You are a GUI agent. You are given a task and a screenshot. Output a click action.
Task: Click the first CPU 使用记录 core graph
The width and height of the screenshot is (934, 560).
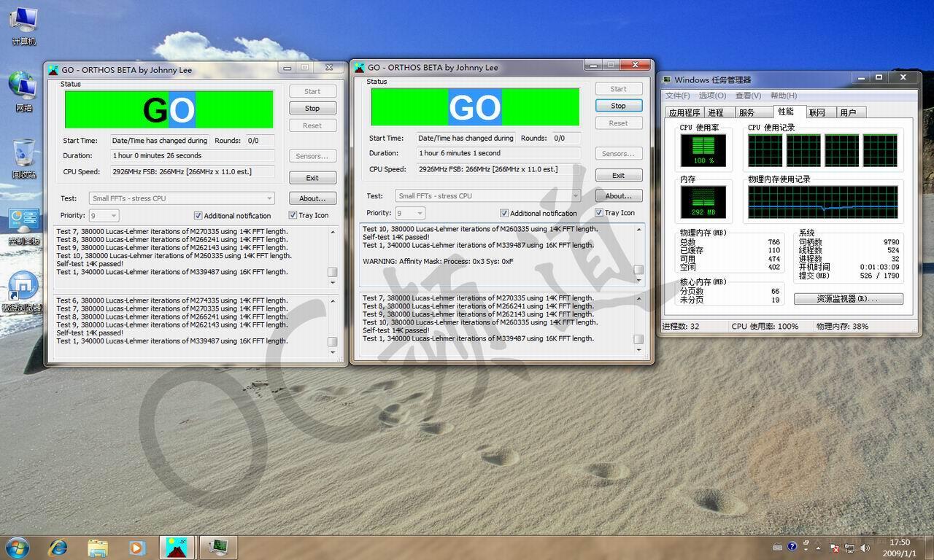coord(765,150)
